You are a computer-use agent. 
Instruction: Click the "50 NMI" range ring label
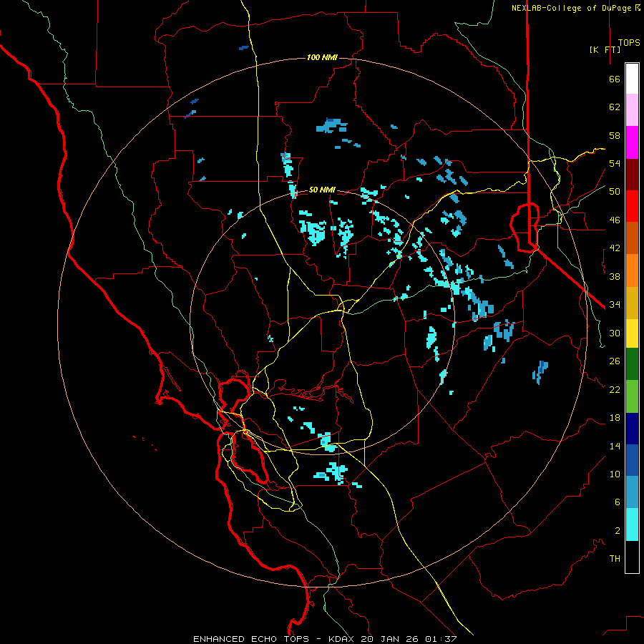322,190
